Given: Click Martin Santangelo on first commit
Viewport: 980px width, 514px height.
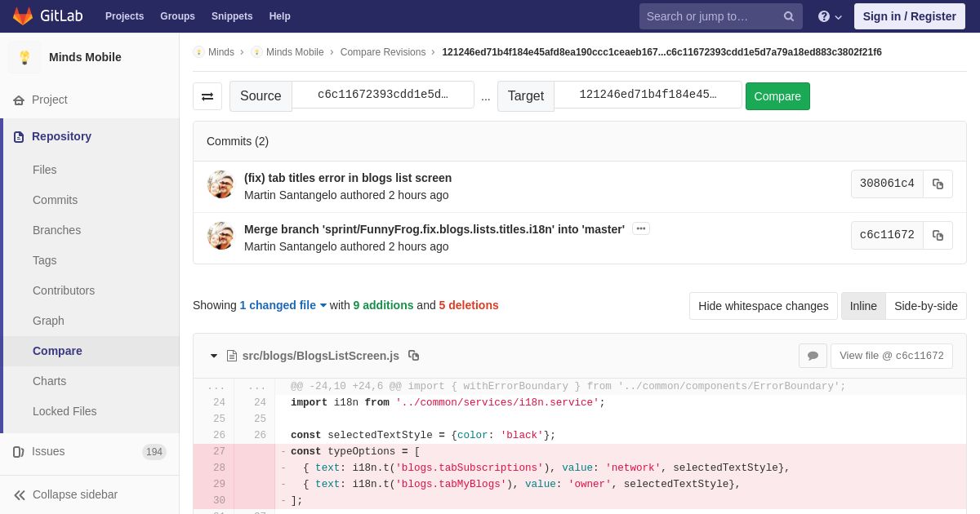Looking at the screenshot, I should [x=291, y=195].
